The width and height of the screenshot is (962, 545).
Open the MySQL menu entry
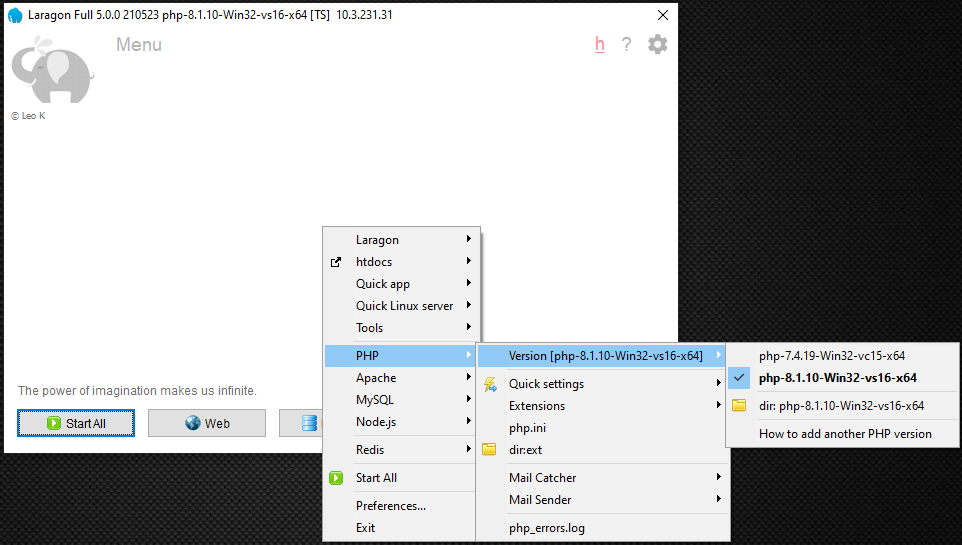click(401, 400)
